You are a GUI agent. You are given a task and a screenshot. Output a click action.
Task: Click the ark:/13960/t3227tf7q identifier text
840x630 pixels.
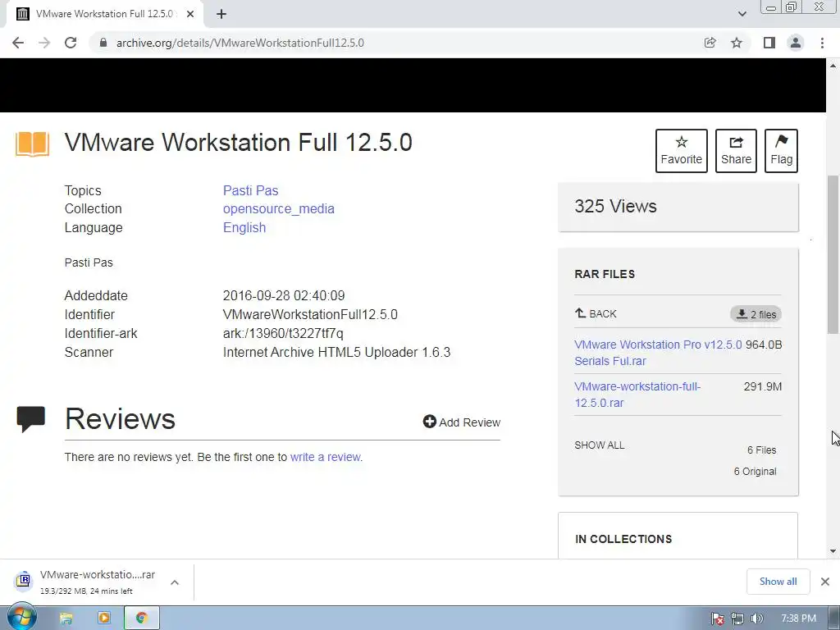pos(283,333)
